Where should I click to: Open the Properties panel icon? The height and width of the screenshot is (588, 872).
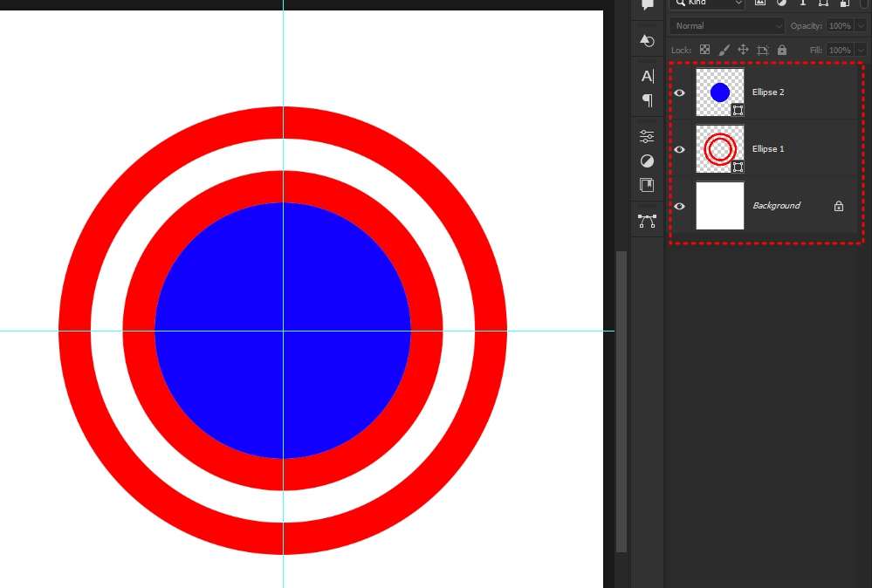pyautogui.click(x=647, y=136)
